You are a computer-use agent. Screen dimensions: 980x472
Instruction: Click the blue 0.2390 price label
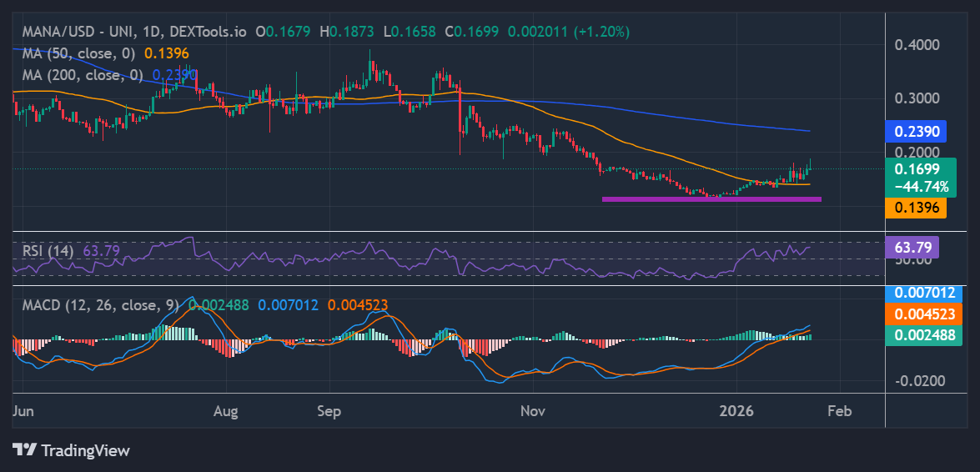[917, 131]
